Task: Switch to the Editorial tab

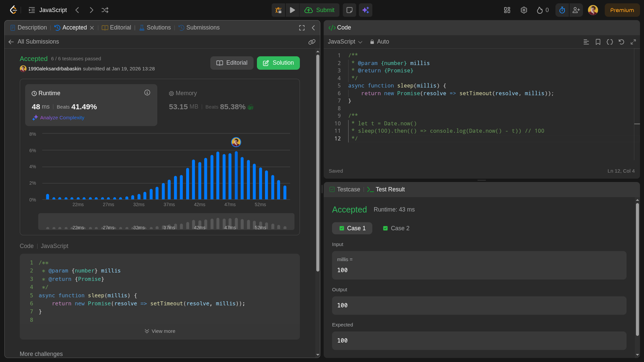Action: 116,27
